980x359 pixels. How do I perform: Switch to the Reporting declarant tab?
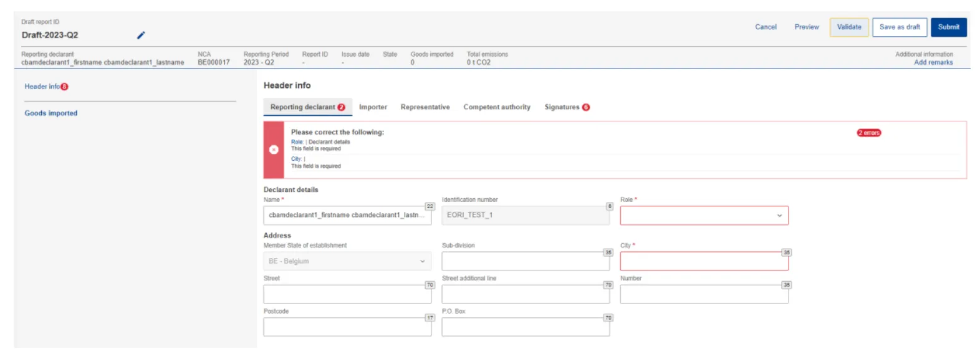point(307,107)
